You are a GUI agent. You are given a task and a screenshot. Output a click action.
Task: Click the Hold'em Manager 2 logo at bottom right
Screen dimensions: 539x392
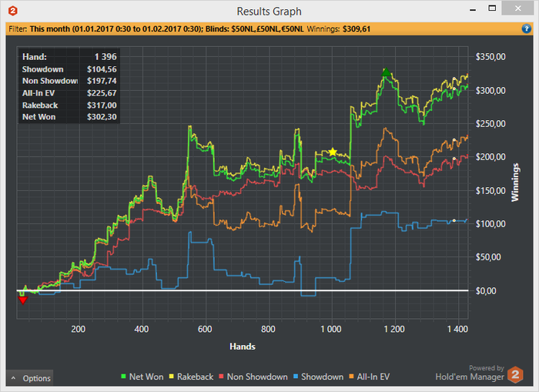(515, 374)
